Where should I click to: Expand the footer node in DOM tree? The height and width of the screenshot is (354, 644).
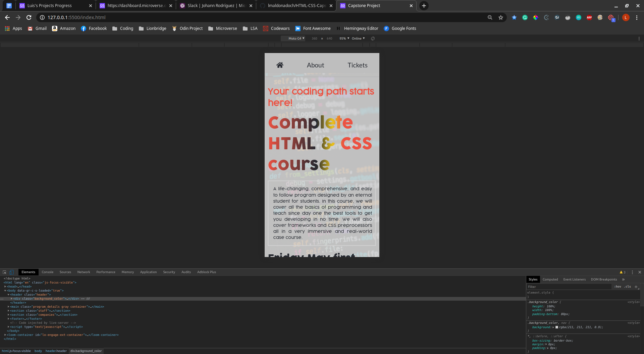pos(8,319)
